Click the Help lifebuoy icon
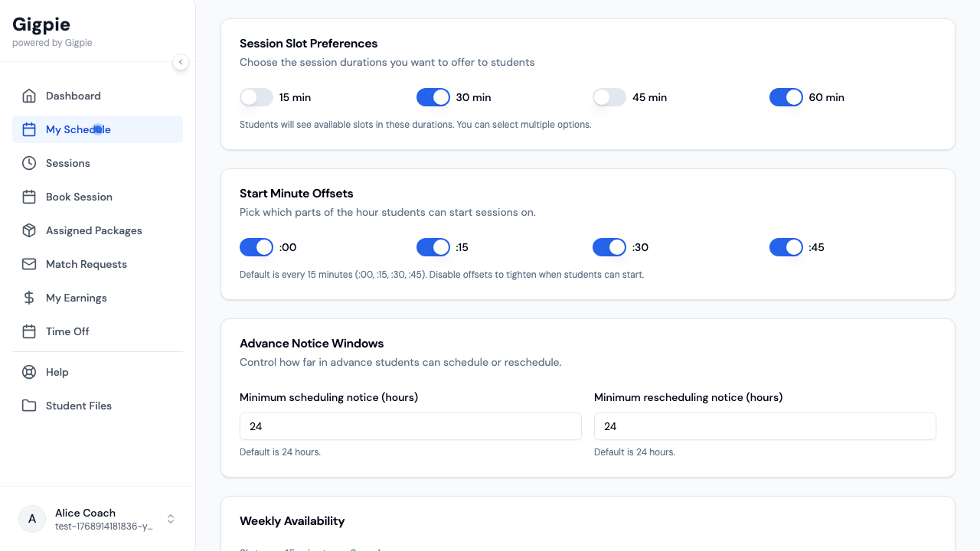The image size is (980, 551). click(x=29, y=372)
